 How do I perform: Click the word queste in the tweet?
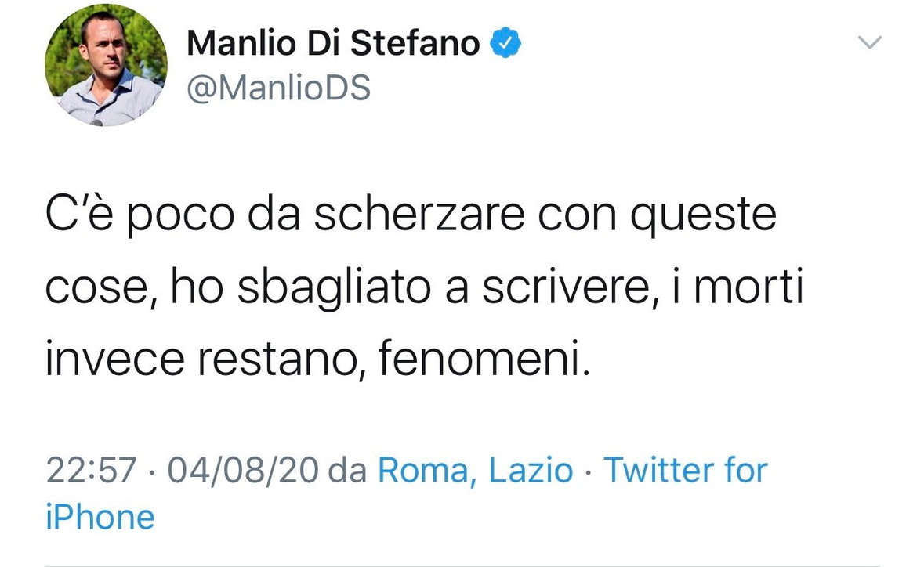coord(703,217)
